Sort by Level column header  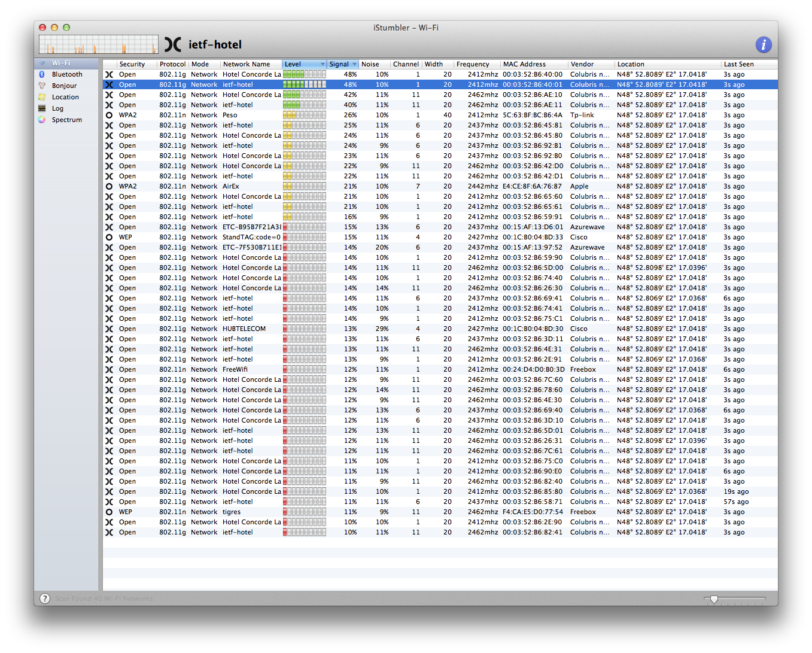point(304,64)
